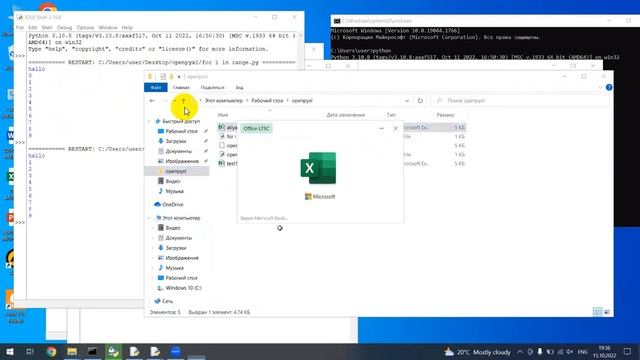
Task: Switch Explorer to details view icon
Action: click(x=598, y=312)
